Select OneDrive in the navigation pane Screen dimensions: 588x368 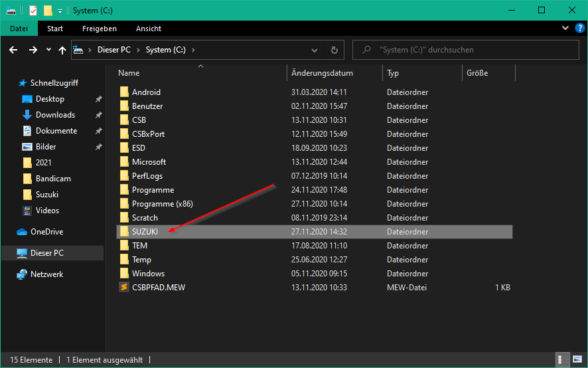pyautogui.click(x=47, y=232)
